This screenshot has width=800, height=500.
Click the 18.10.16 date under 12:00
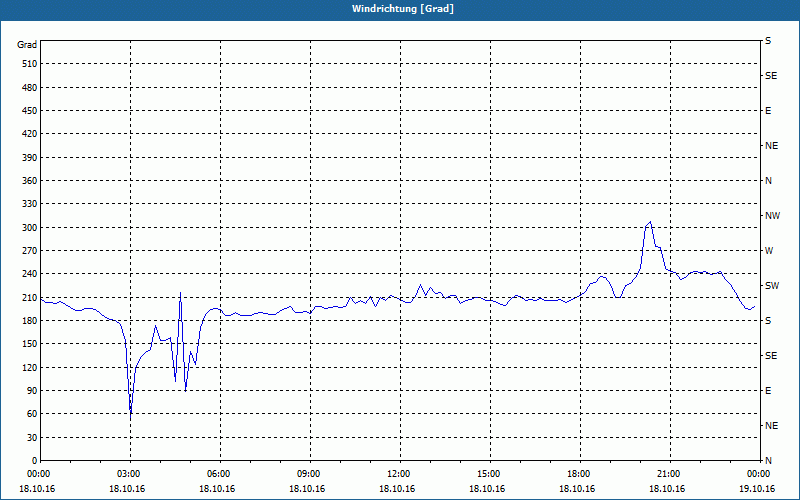(x=397, y=489)
